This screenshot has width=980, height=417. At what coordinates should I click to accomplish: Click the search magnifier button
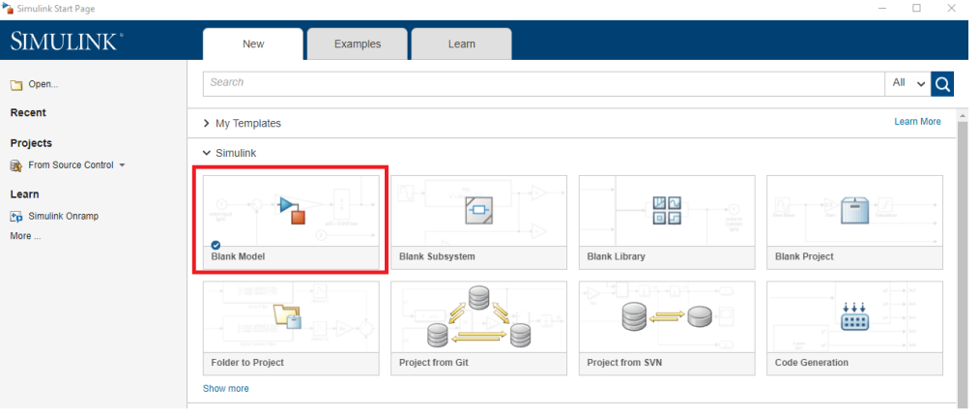(942, 83)
